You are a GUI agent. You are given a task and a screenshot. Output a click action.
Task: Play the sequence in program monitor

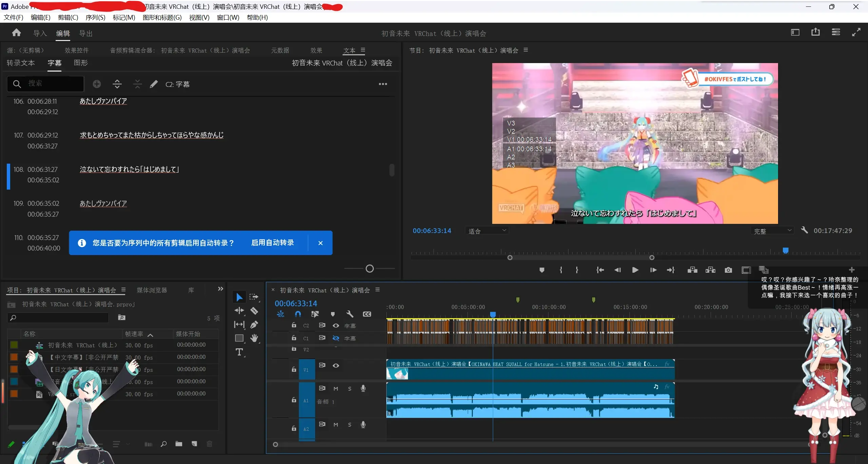(x=635, y=270)
